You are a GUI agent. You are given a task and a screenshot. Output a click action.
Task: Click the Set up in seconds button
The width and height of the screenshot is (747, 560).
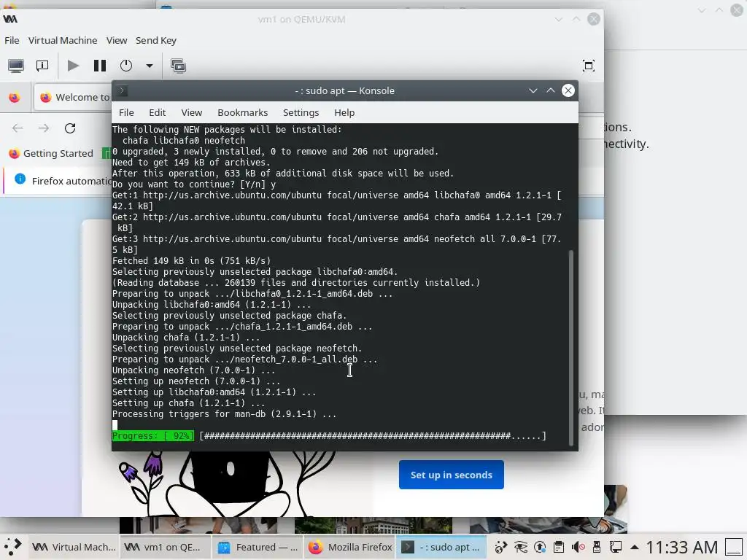point(451,475)
